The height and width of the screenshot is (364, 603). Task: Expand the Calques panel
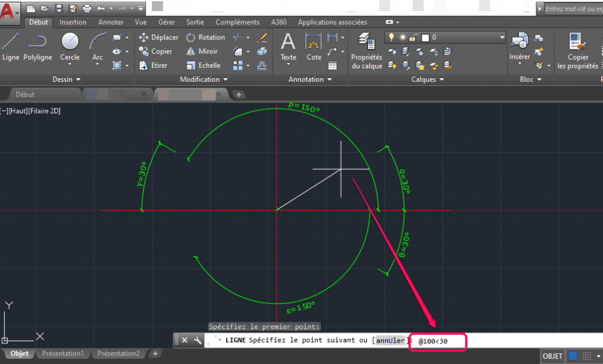pos(428,80)
